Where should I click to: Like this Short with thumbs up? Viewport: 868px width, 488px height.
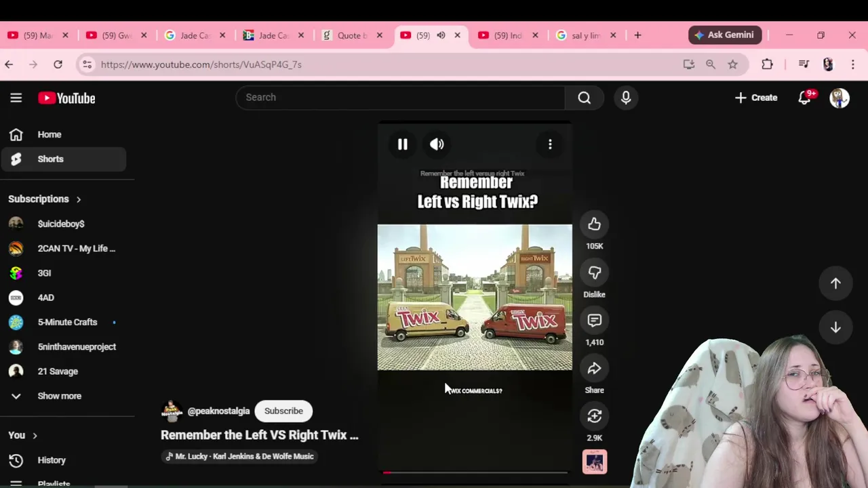pos(594,224)
